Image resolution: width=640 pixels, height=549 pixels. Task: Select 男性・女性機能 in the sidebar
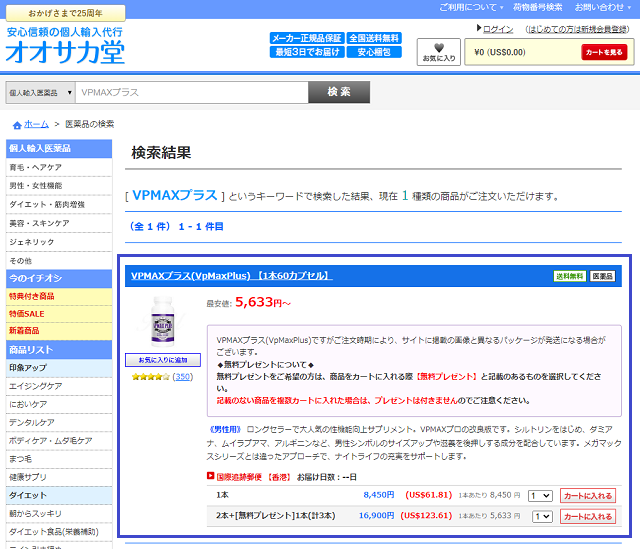[x=59, y=186]
